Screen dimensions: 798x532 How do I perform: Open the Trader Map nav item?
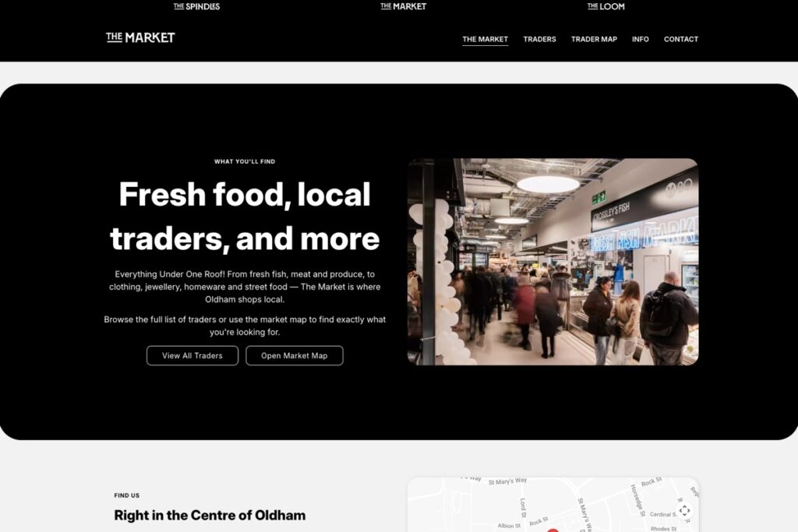point(594,39)
